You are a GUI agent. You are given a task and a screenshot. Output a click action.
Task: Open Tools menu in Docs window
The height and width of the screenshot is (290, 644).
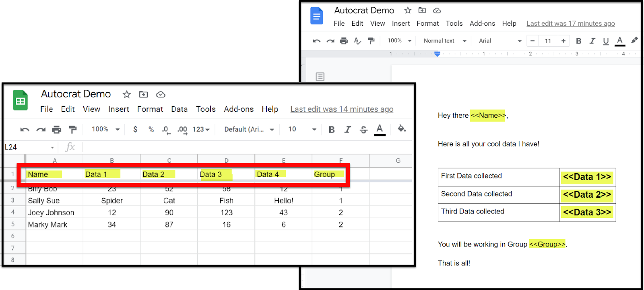click(454, 23)
